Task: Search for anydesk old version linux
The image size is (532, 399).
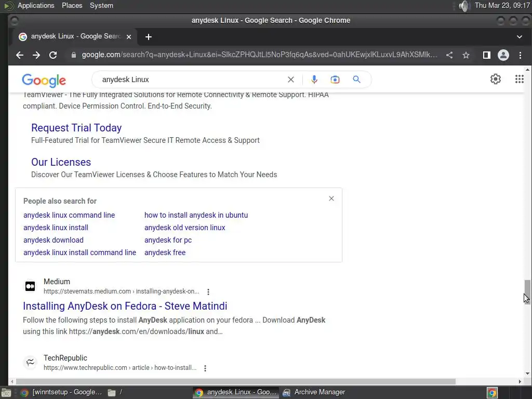Action: coord(185,228)
